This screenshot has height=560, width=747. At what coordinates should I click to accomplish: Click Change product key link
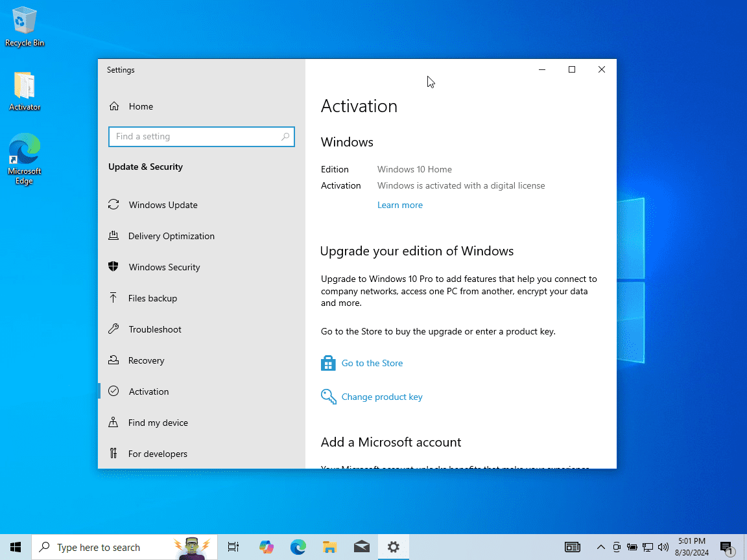pos(381,397)
